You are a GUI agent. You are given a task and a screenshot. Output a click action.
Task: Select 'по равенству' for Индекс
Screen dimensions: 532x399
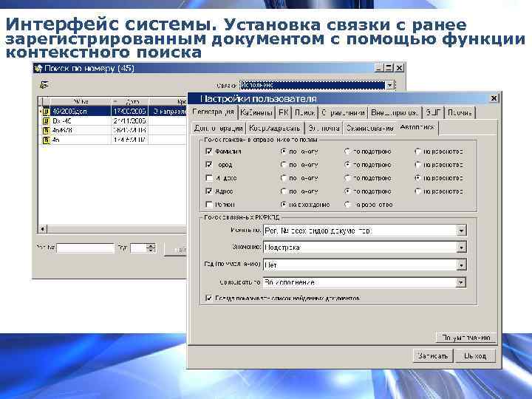[418, 178]
